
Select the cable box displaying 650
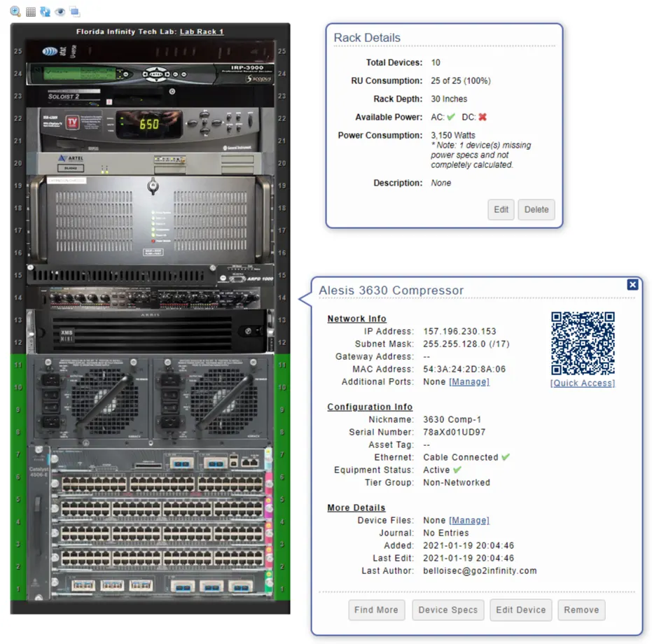coord(150,129)
